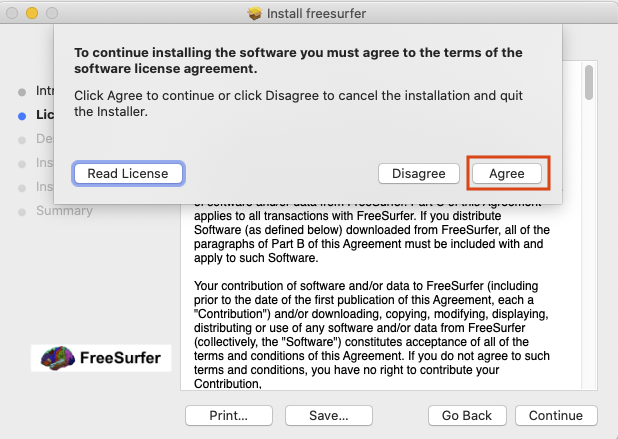This screenshot has height=439, width=618.
Task: Click the FreeSurfer name beside the logo
Action: pyautogui.click(x=119, y=358)
